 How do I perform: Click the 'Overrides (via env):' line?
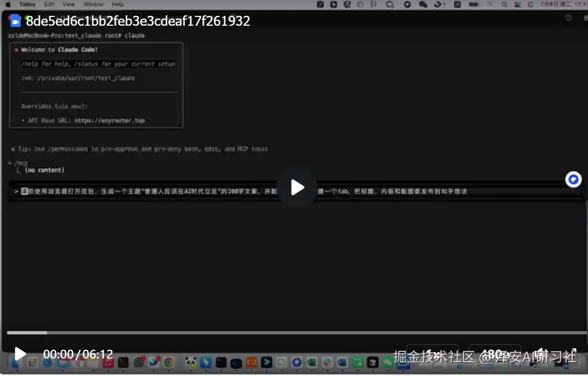(x=54, y=106)
